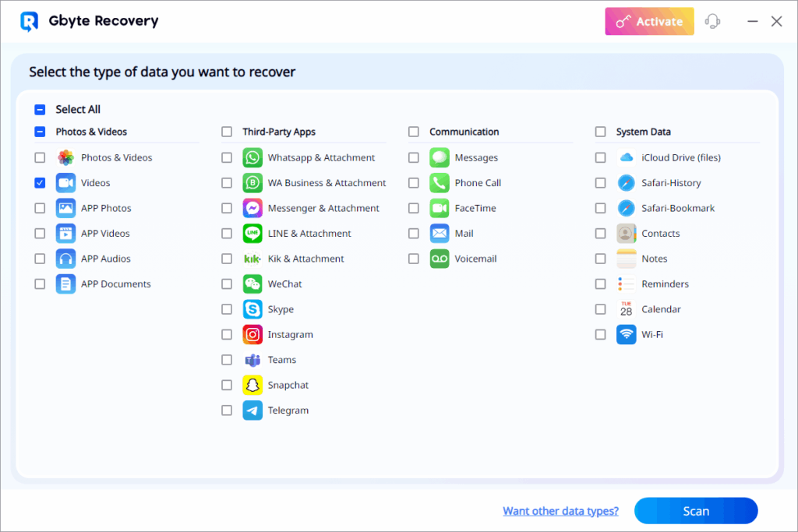
Task: Click the iCloud Drive cloud icon
Action: tap(626, 157)
